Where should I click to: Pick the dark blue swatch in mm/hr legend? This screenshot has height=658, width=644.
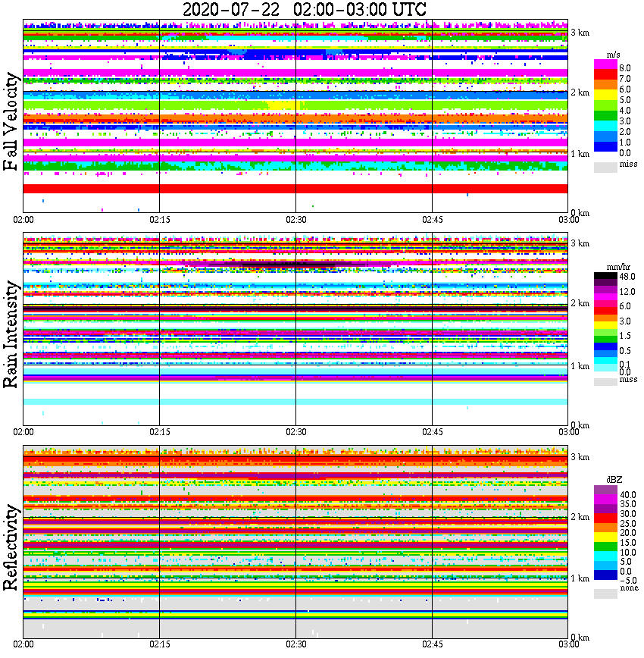pos(605,346)
